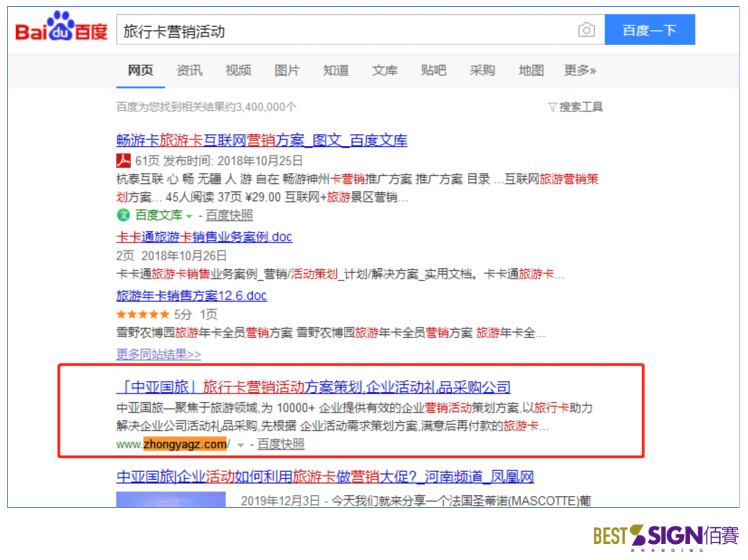The width and height of the screenshot is (748, 560).
Task: Click the www.zhongyagz.com URL
Action: pos(173,445)
